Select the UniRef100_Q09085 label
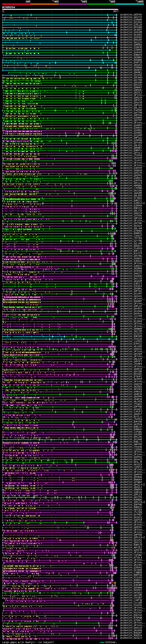This screenshot has width=146, height=644. click(x=131, y=32)
